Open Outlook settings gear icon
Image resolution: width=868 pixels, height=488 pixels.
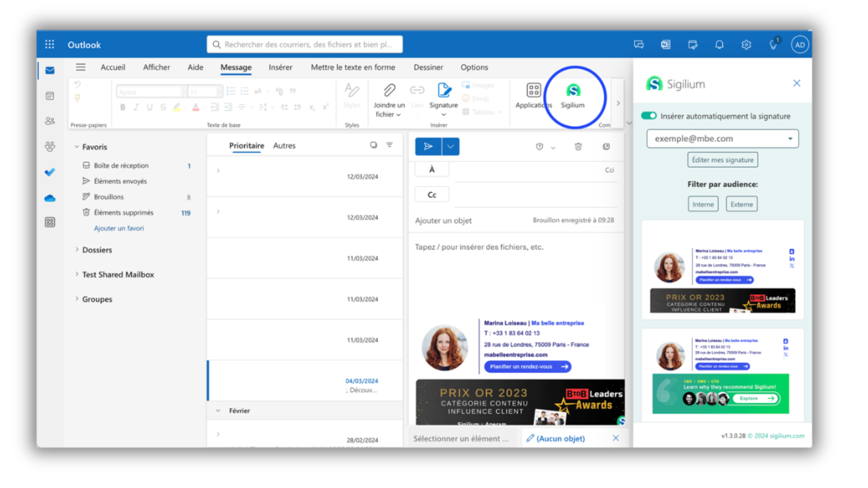tap(746, 45)
